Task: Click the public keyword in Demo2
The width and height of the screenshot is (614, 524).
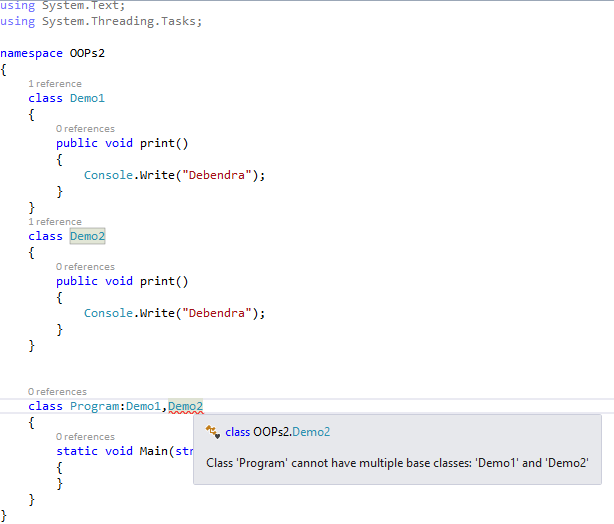Action: pyautogui.click(x=77, y=281)
